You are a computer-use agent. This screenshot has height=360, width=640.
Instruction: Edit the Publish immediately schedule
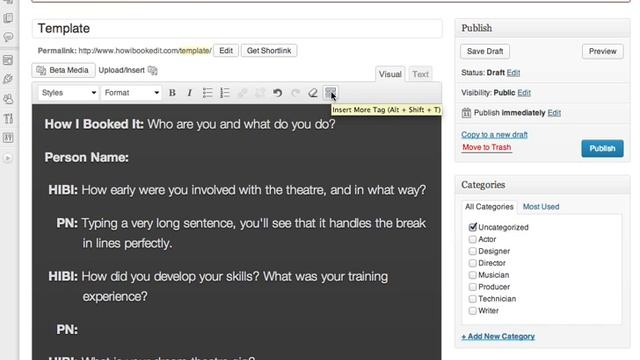tap(554, 113)
